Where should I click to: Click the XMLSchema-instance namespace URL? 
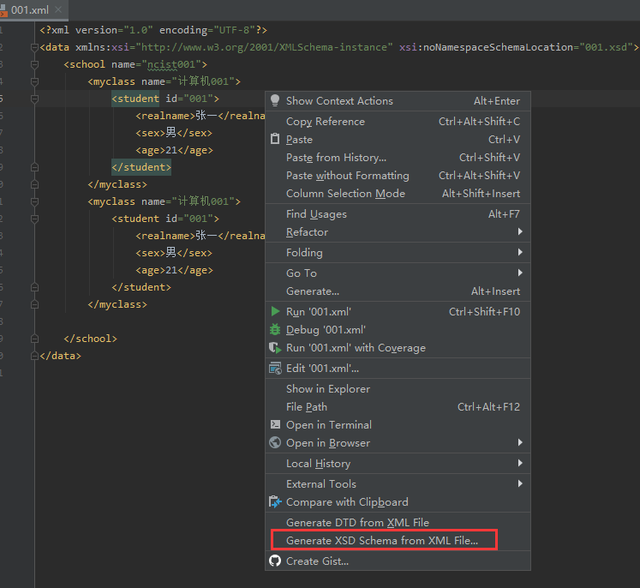(264, 47)
